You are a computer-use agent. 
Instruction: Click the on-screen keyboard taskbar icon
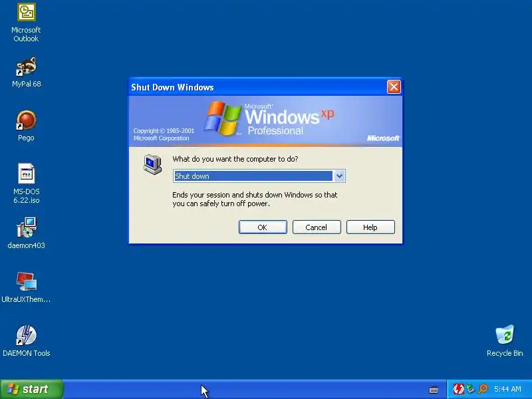tap(434, 390)
